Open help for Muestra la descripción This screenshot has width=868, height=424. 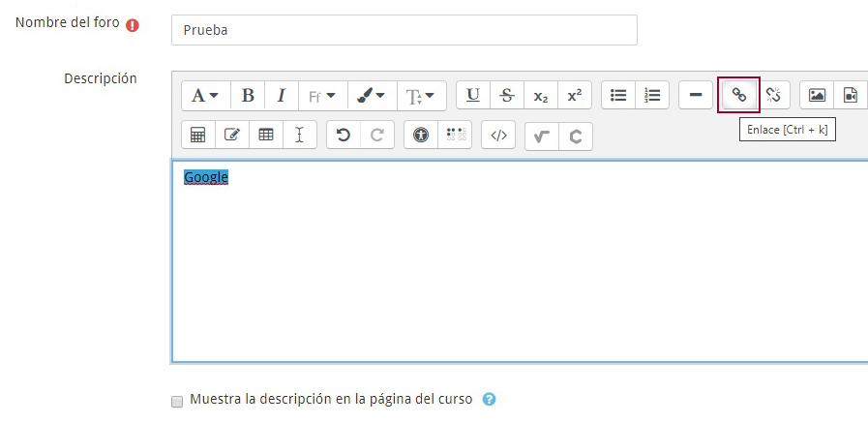pos(489,399)
